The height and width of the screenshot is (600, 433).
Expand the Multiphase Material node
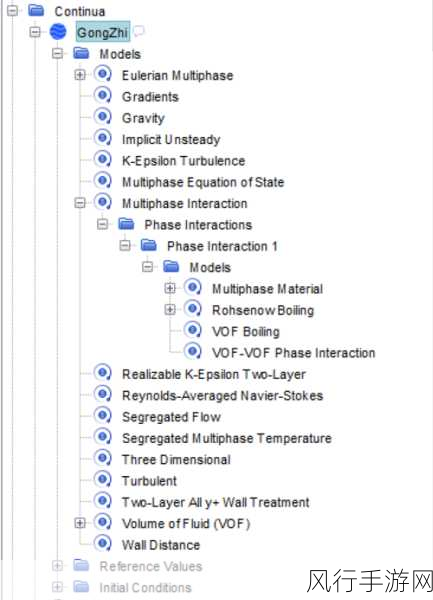coord(170,288)
